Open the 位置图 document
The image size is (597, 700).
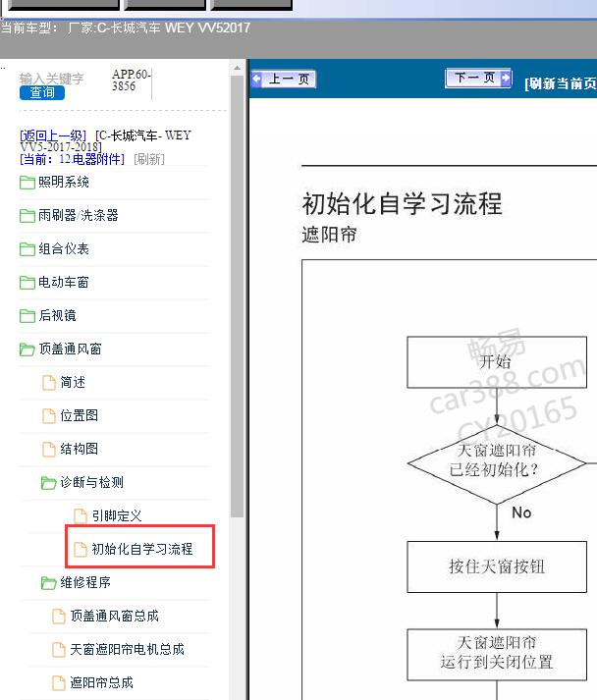(x=79, y=415)
